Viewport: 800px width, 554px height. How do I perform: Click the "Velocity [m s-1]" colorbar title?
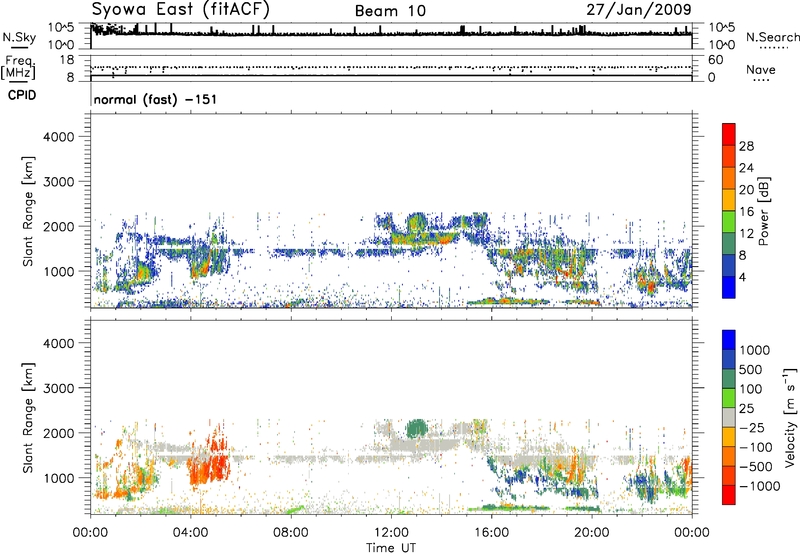coord(790,417)
